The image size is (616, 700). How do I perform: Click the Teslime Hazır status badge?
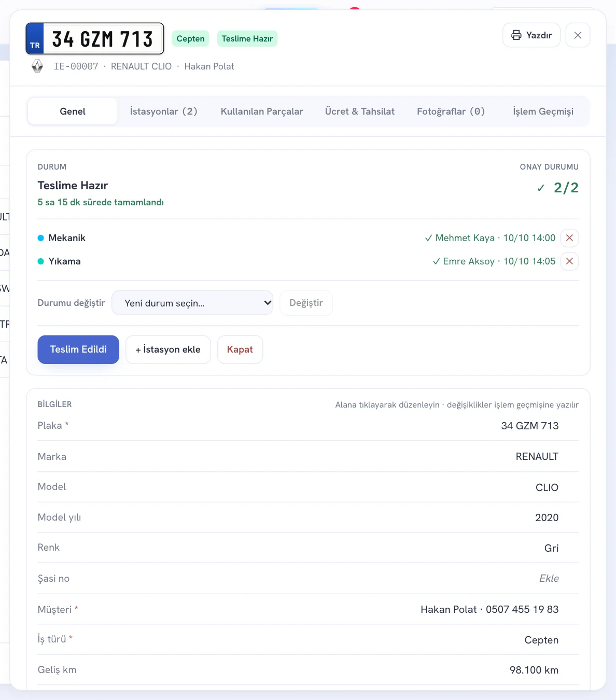pyautogui.click(x=247, y=39)
